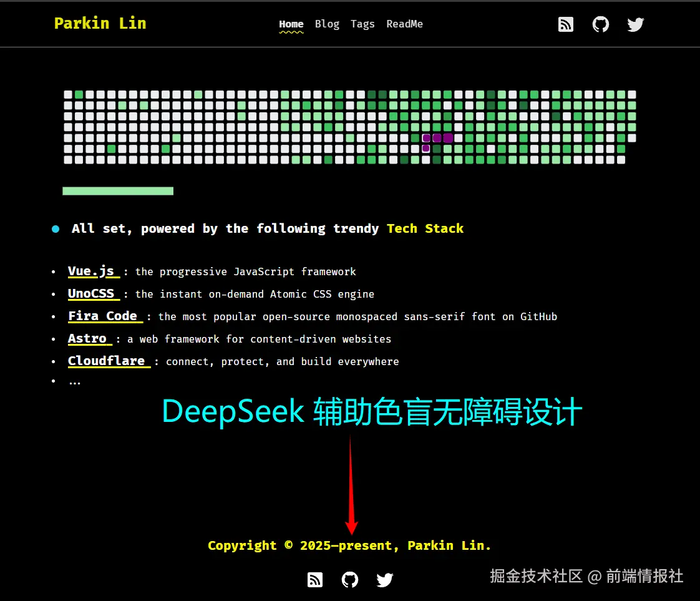Click a purple square in the contribution heatmap

tap(425, 137)
